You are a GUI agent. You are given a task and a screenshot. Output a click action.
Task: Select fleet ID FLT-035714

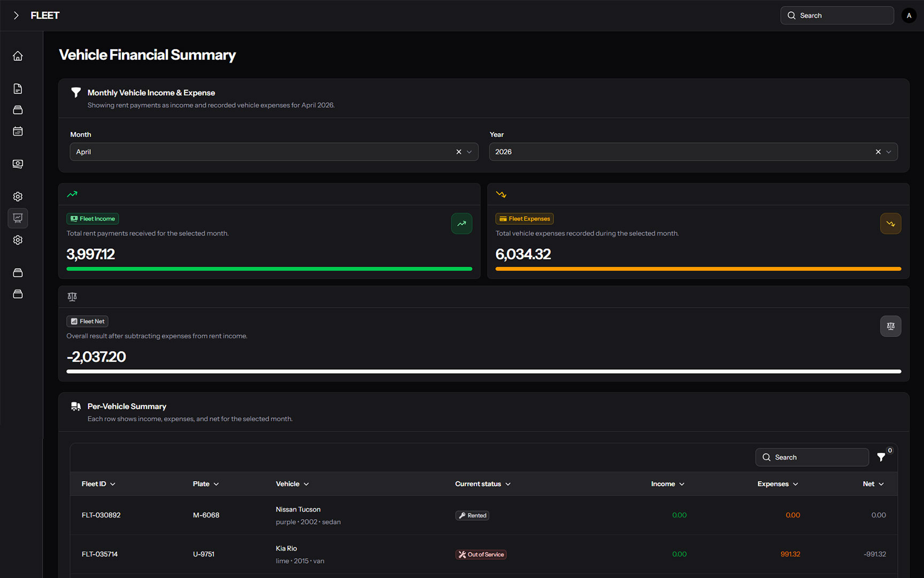click(99, 554)
